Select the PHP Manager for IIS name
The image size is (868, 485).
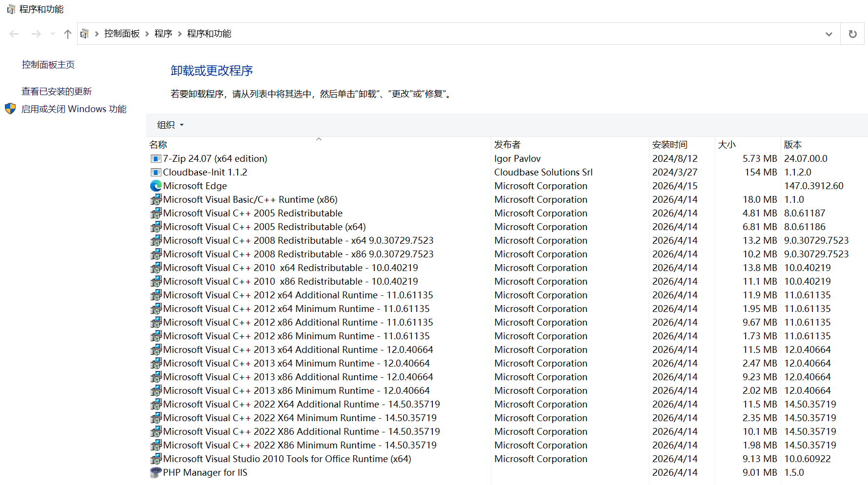coord(205,473)
